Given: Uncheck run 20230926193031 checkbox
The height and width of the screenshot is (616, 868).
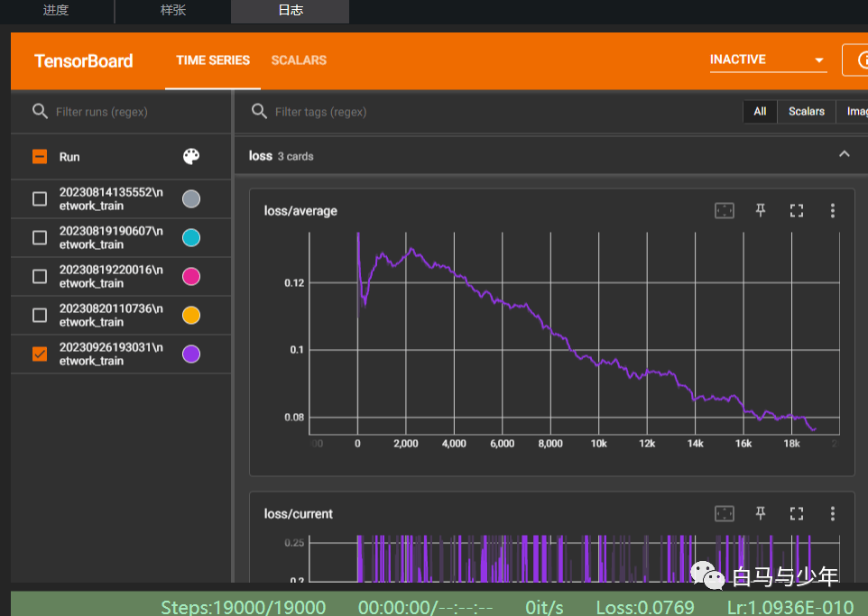Looking at the screenshot, I should [x=40, y=354].
